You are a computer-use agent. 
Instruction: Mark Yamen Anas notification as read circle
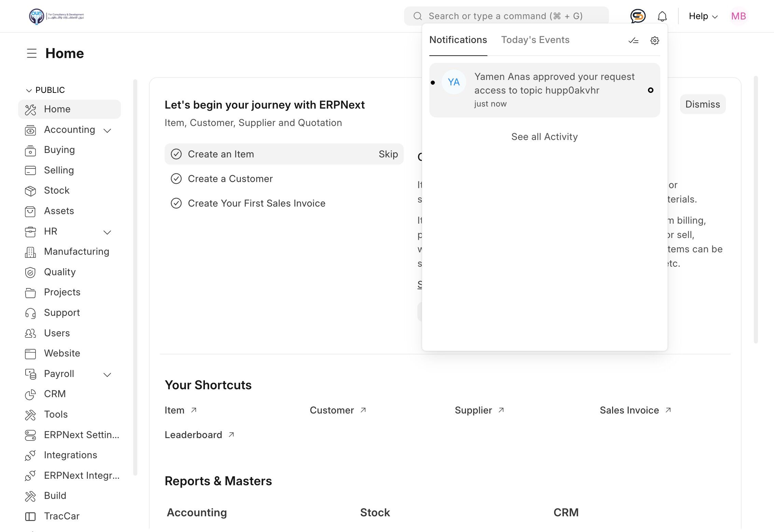coord(650,90)
